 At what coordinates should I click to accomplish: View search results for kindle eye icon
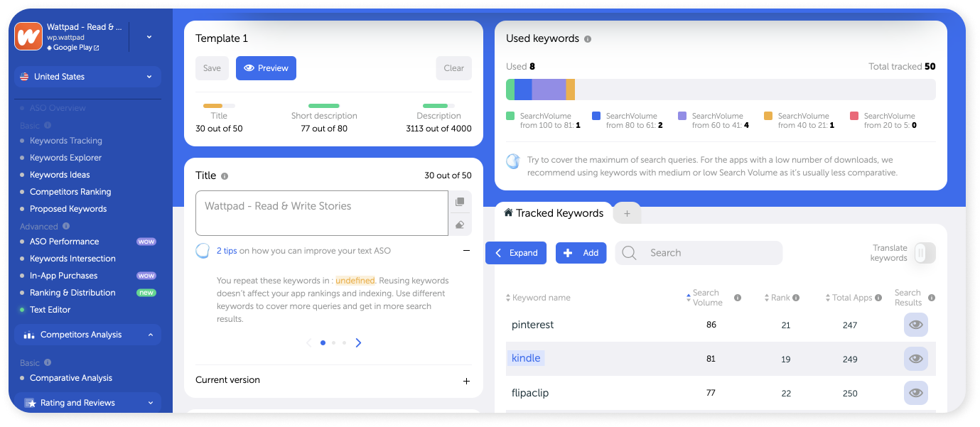pyautogui.click(x=916, y=359)
